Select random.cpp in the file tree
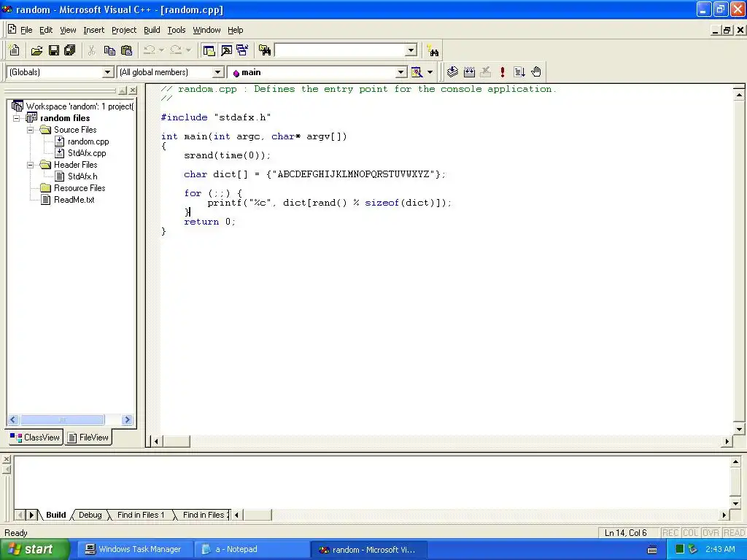Viewport: 747px width, 560px height. pyautogui.click(x=88, y=141)
